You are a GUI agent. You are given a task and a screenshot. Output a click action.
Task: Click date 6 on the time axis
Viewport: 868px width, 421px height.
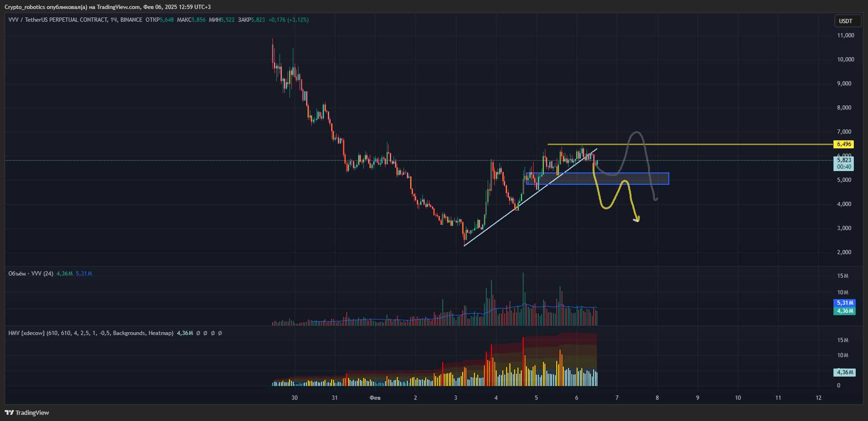click(x=577, y=398)
